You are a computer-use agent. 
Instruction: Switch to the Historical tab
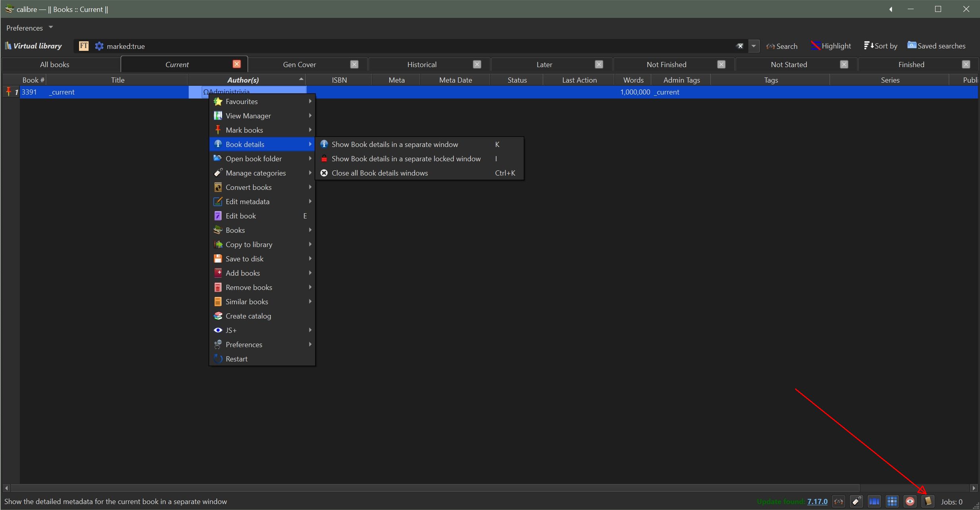coord(421,64)
